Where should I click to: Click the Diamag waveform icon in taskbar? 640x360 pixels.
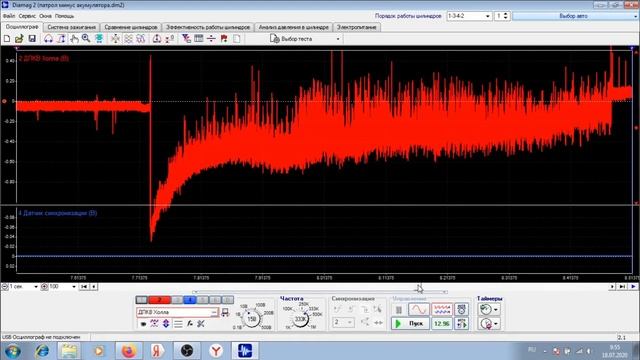point(245,351)
